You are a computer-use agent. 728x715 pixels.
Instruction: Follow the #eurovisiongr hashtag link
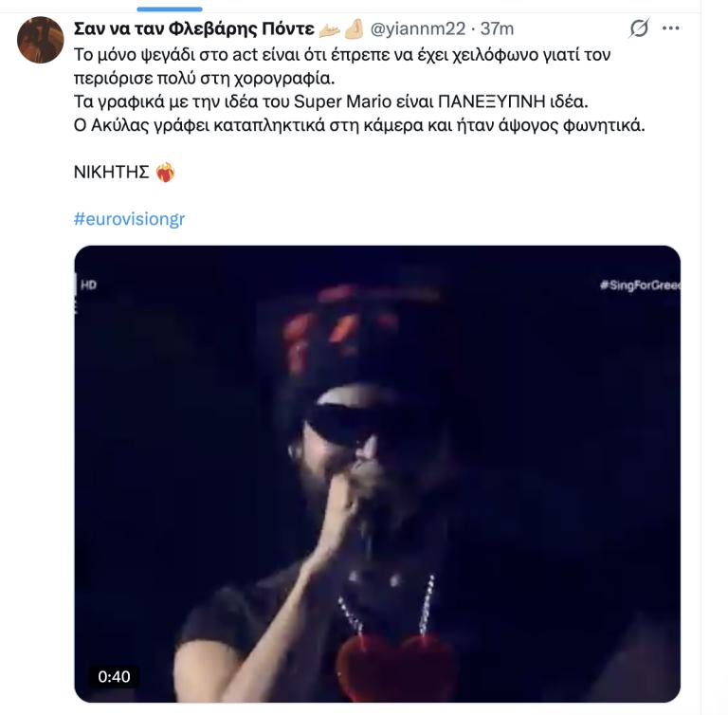point(128,219)
